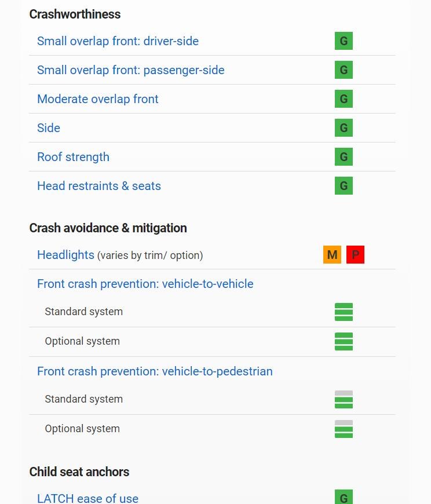Click the orange M headlights rating badge
The image size is (431, 504).
pos(332,254)
